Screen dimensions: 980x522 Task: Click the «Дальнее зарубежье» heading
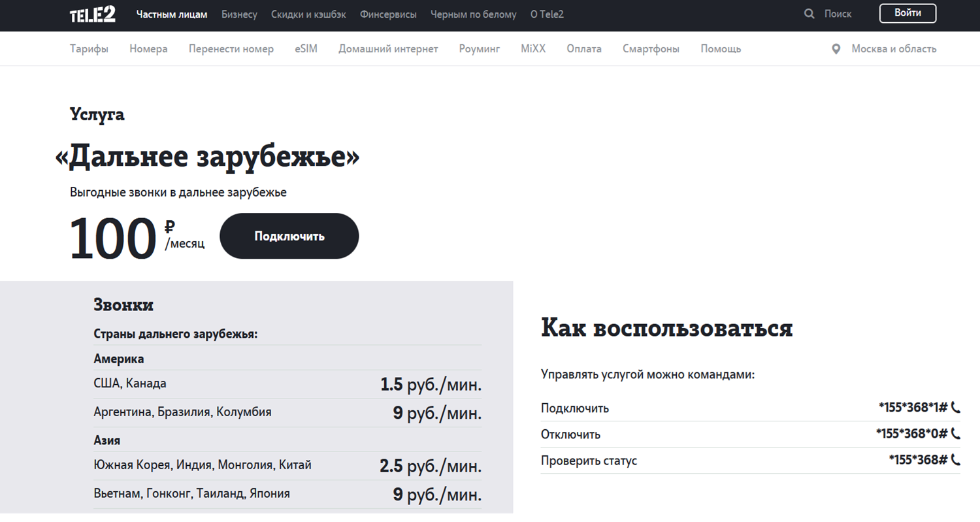click(208, 157)
